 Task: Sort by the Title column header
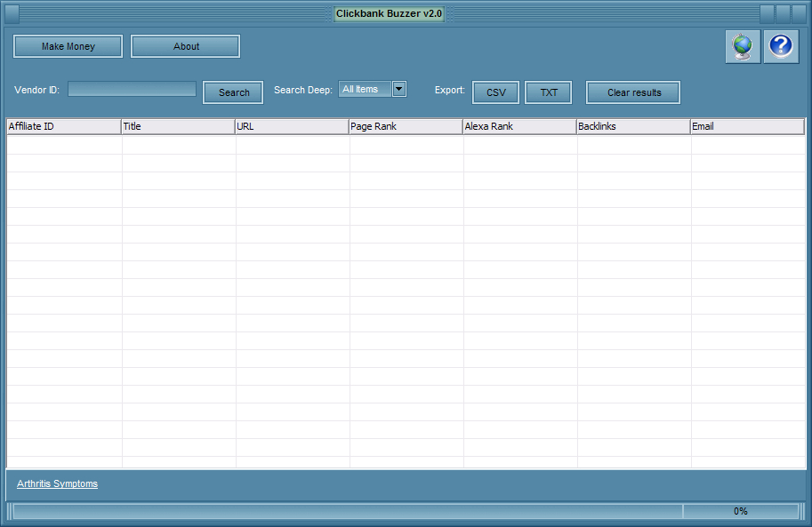tap(178, 126)
